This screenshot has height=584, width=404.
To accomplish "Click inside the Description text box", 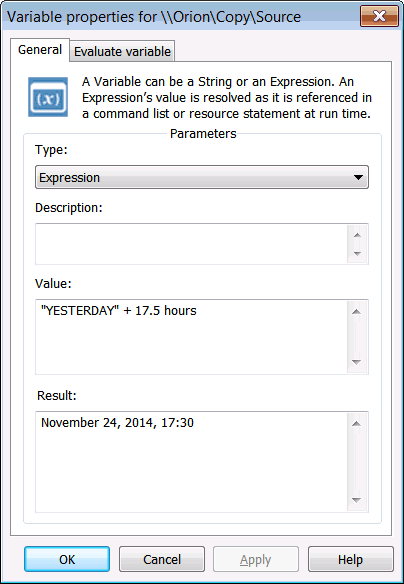I will tap(191, 244).
